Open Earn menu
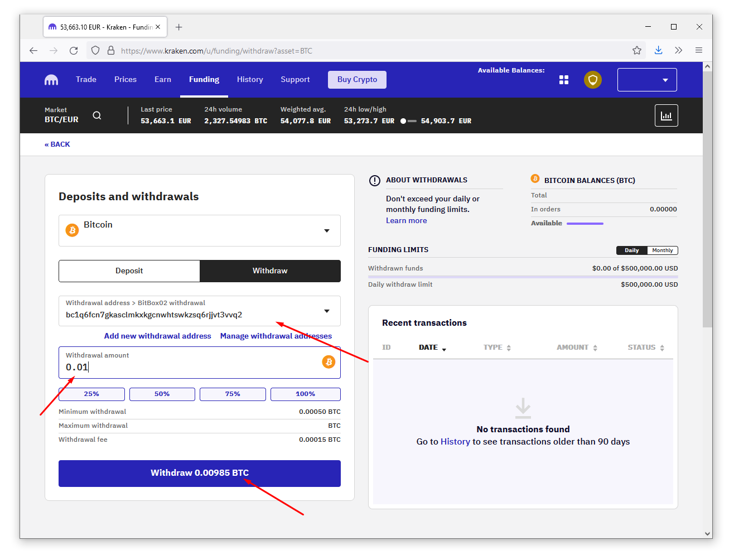The height and width of the screenshot is (560, 734). pos(163,80)
